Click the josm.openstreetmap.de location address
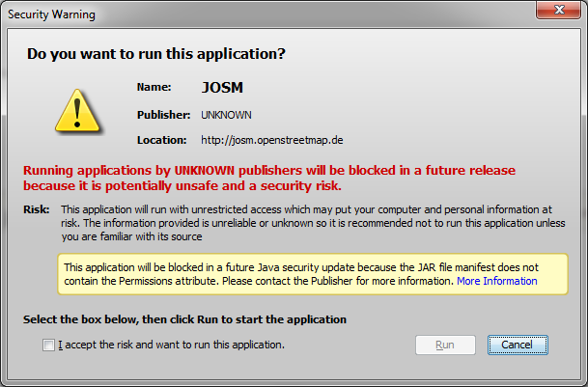This screenshot has width=588, height=387. point(272,140)
